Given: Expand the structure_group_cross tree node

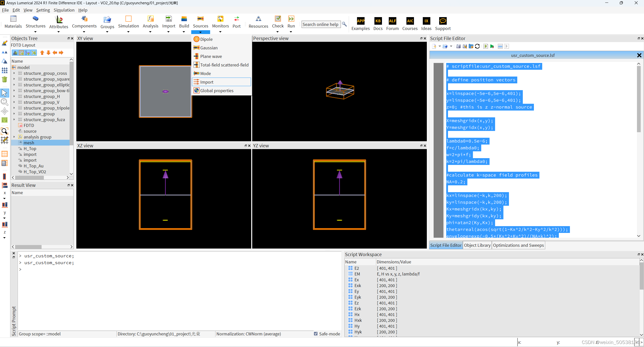Looking at the screenshot, I should coord(14,73).
